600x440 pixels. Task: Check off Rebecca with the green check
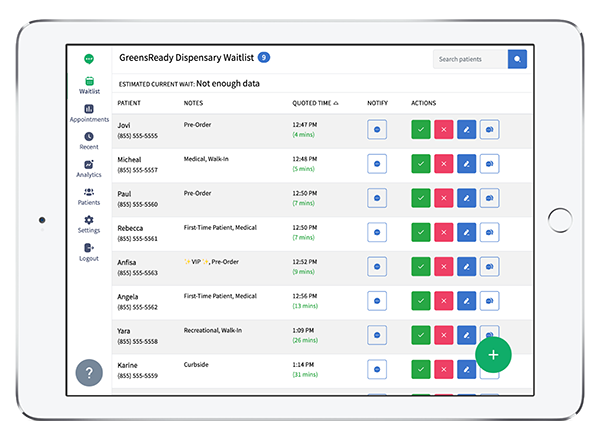click(421, 232)
